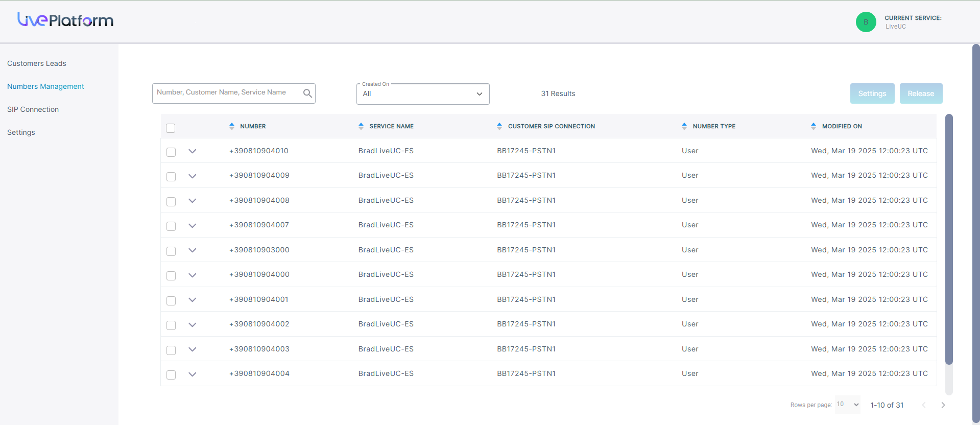Sort by Modified On column arrows

click(814, 126)
